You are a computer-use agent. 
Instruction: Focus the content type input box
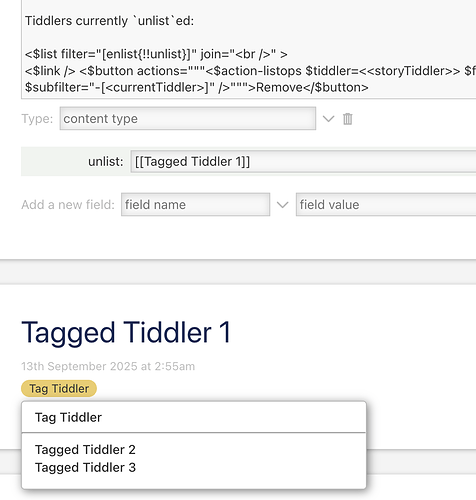pyautogui.click(x=188, y=118)
